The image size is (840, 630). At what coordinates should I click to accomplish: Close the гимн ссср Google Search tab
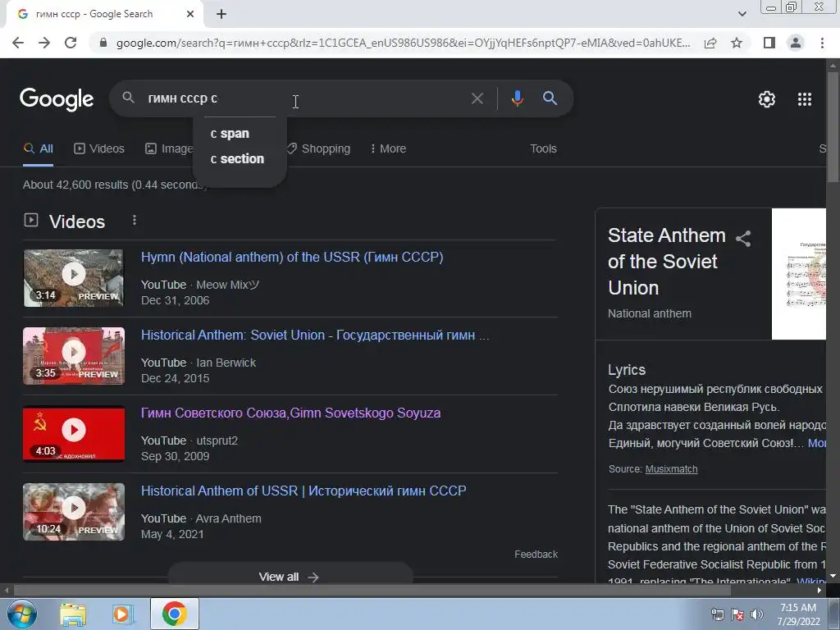(190, 14)
